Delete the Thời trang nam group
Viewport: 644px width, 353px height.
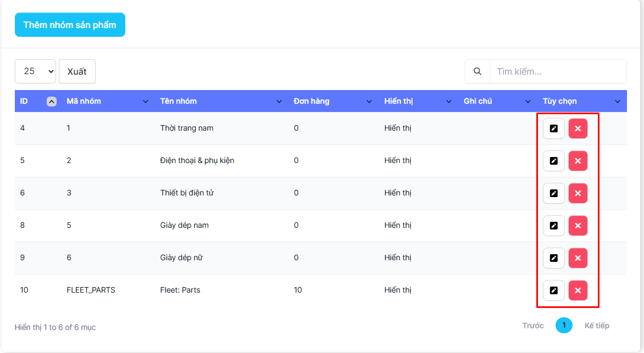click(578, 128)
